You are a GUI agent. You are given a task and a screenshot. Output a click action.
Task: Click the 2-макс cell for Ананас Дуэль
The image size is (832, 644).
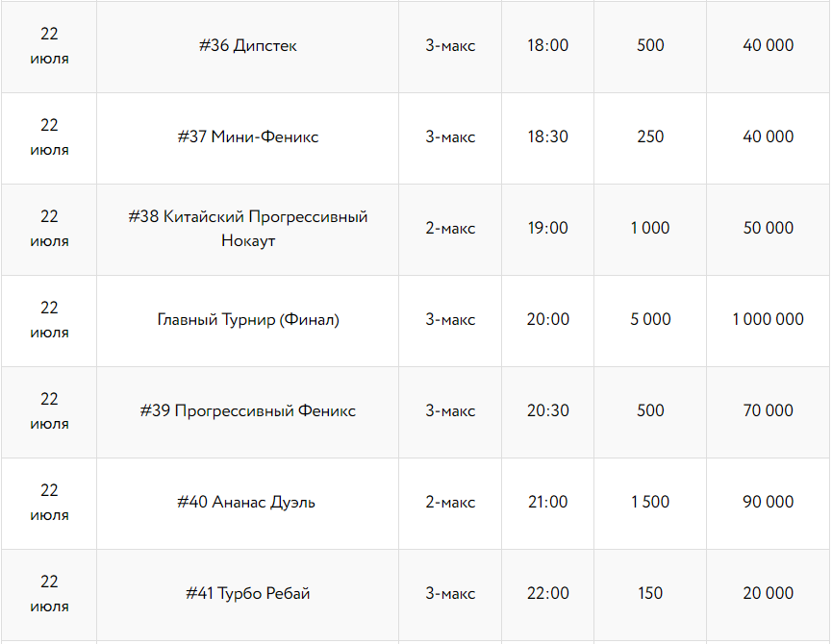coord(450,502)
